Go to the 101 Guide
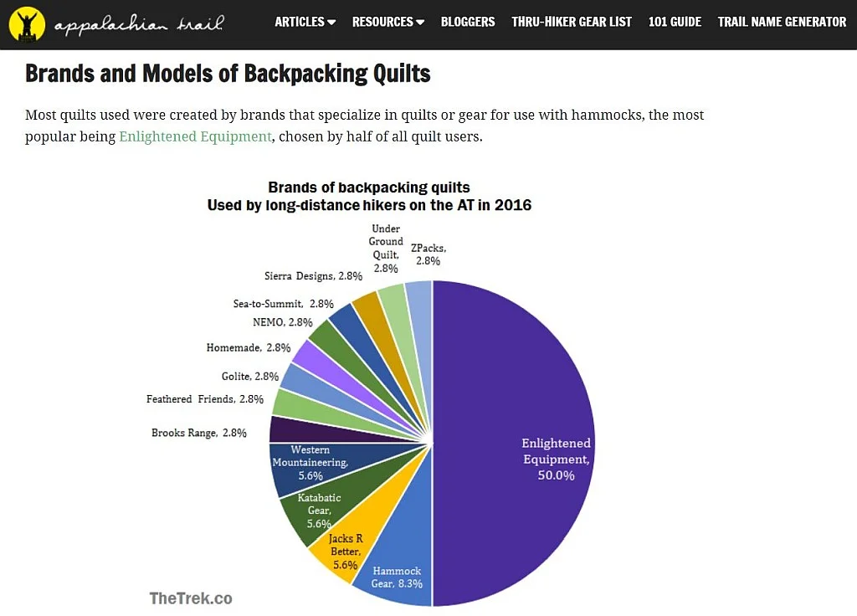This screenshot has height=616, width=857. click(675, 22)
